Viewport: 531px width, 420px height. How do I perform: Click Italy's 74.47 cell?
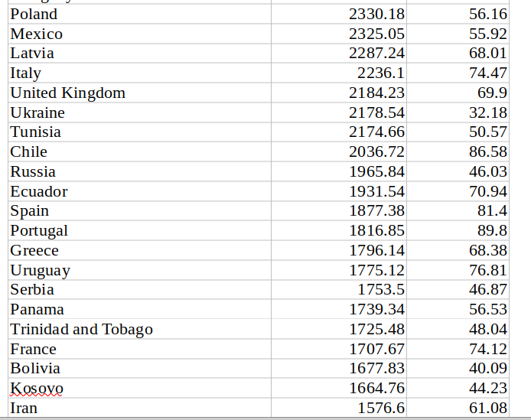[x=458, y=73]
